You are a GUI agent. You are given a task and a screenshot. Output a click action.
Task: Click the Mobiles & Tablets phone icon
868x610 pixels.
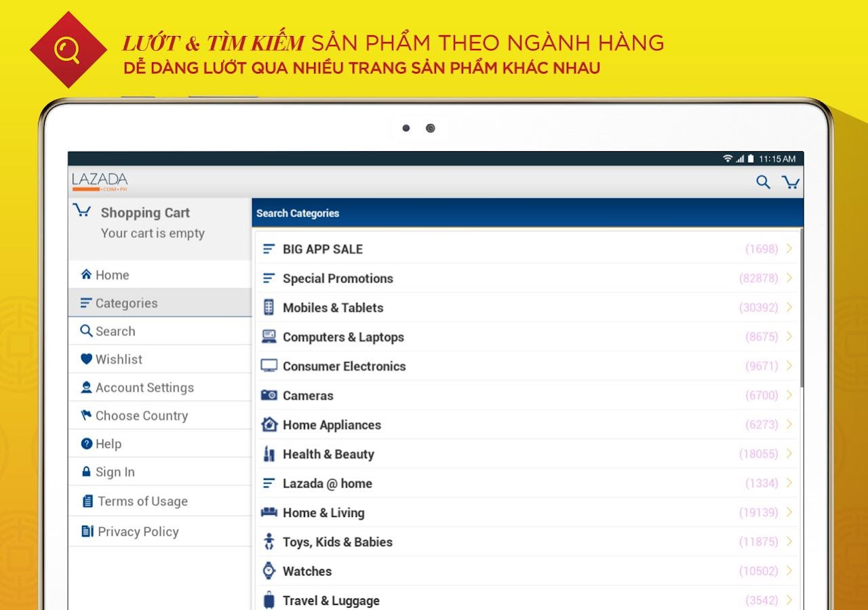[x=269, y=307]
